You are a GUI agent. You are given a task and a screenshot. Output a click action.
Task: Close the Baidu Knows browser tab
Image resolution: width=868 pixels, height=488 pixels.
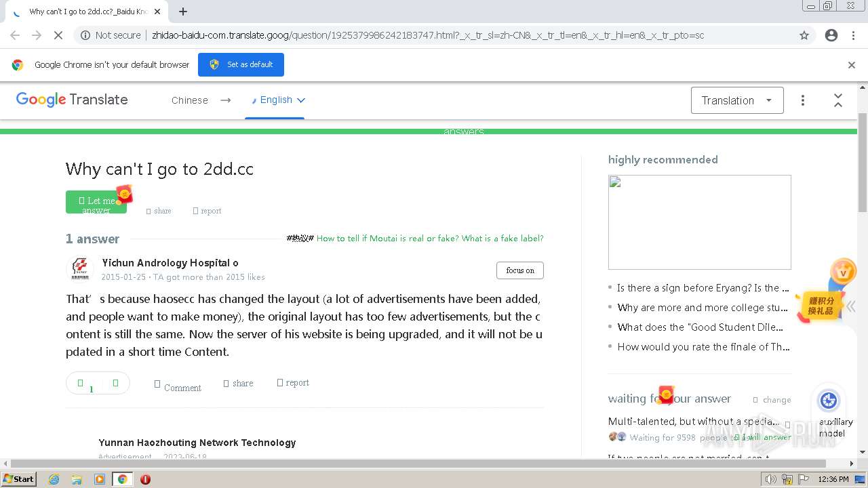pos(157,12)
